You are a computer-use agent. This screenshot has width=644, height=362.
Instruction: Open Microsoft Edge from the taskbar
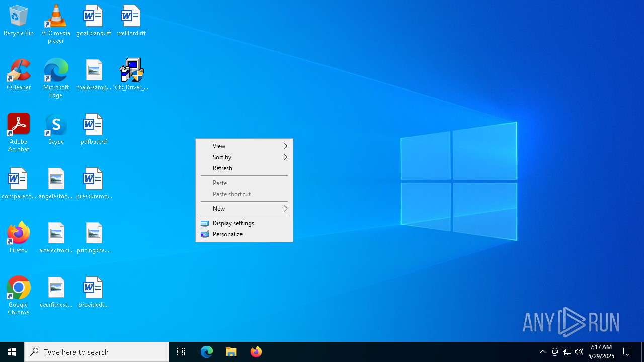point(207,352)
